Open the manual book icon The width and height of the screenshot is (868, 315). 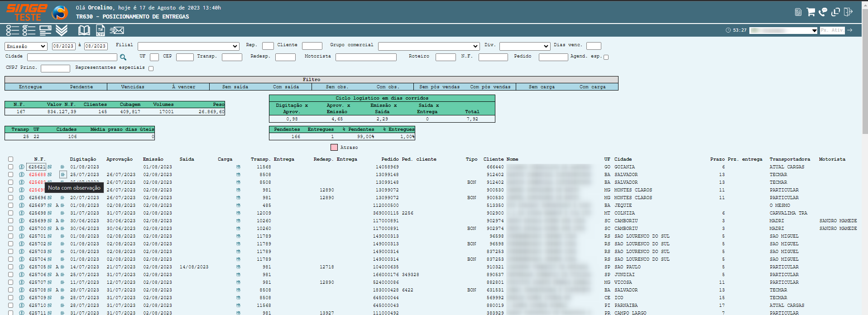84,30
